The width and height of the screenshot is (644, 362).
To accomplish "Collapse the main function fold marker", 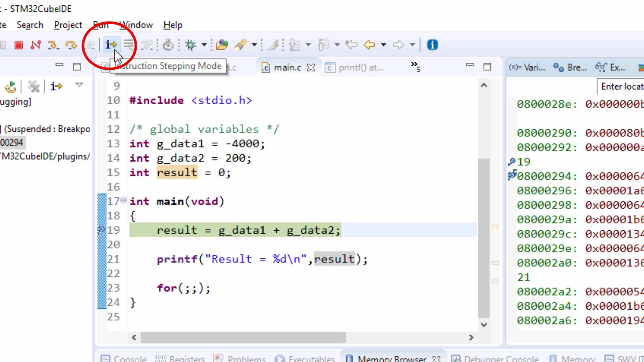I will click(123, 200).
